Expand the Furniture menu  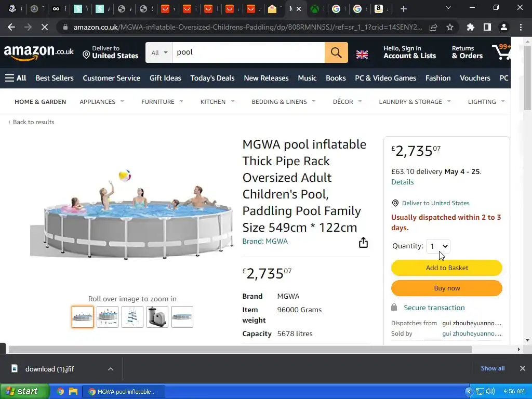pos(162,102)
